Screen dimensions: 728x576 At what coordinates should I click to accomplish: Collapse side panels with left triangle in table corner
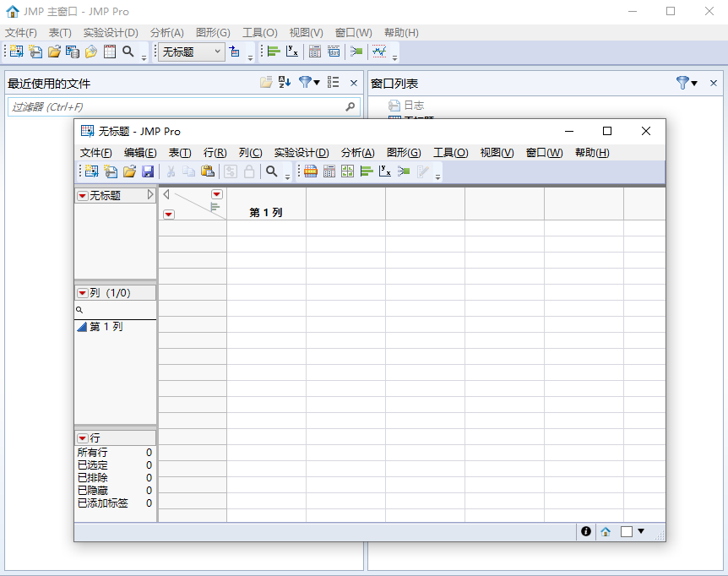166,194
